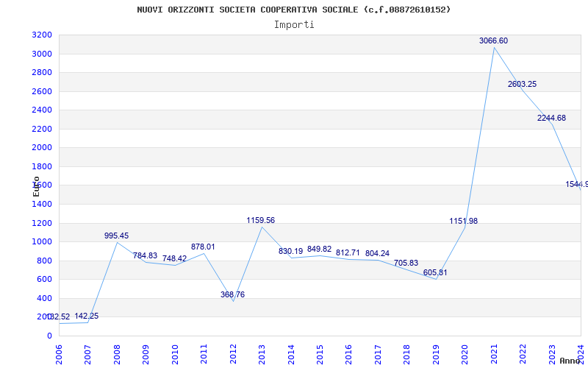Click the 605.81 data label
Screen dimensions: 588x368
[435, 272]
